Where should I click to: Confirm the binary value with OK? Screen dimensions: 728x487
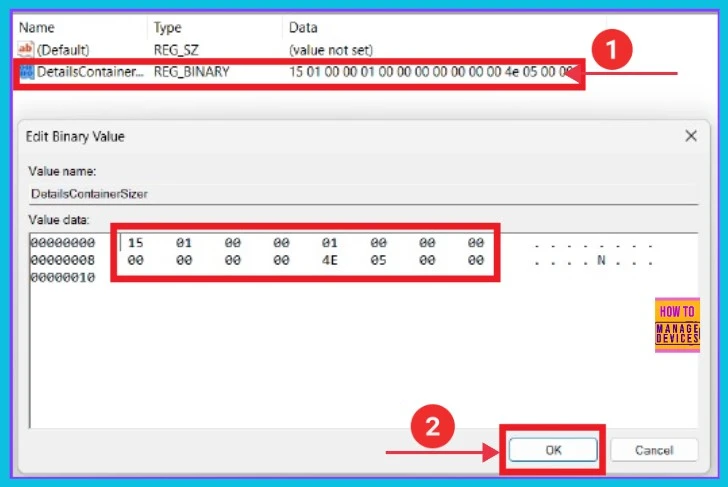tap(553, 450)
